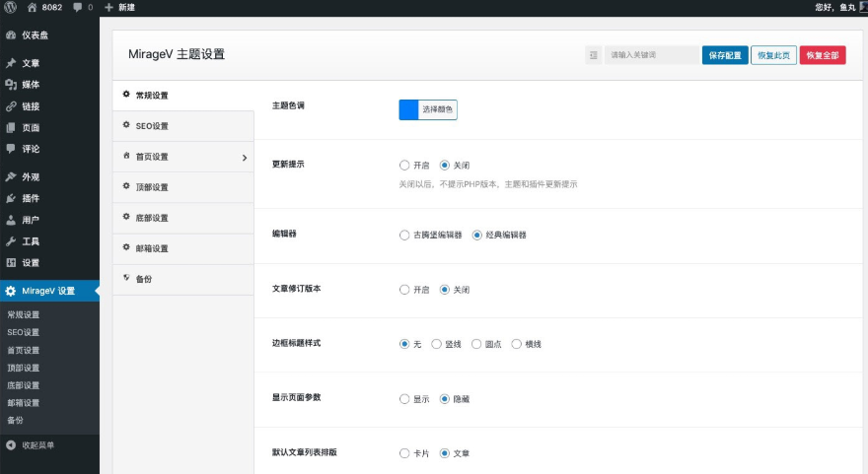Open the 仪表盘 dashboard icon

[x=11, y=34]
